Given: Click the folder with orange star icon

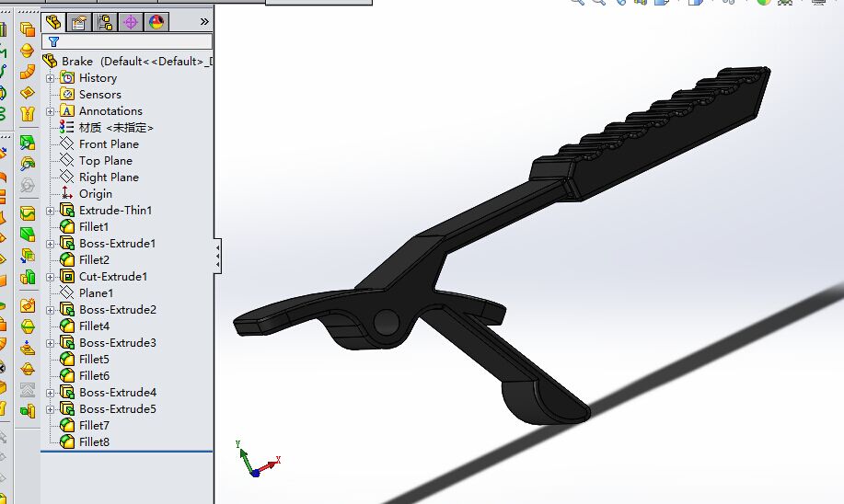Looking at the screenshot, I should [28, 305].
